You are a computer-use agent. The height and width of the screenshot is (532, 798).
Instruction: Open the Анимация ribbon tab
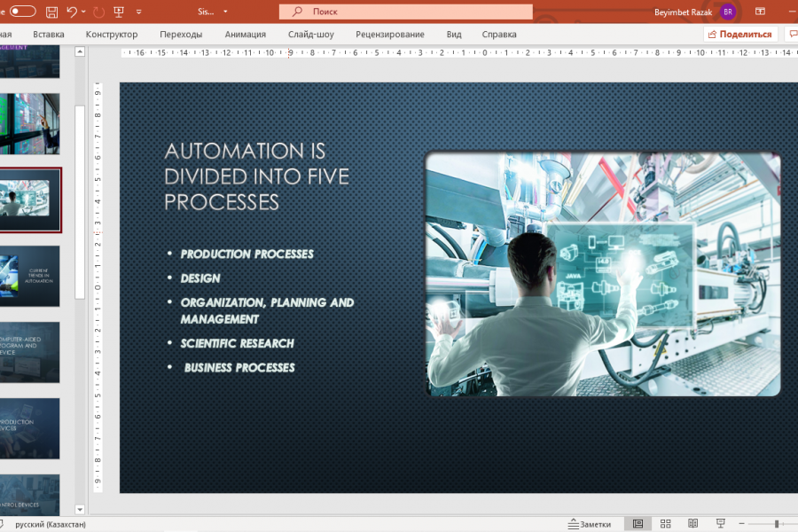coord(245,35)
